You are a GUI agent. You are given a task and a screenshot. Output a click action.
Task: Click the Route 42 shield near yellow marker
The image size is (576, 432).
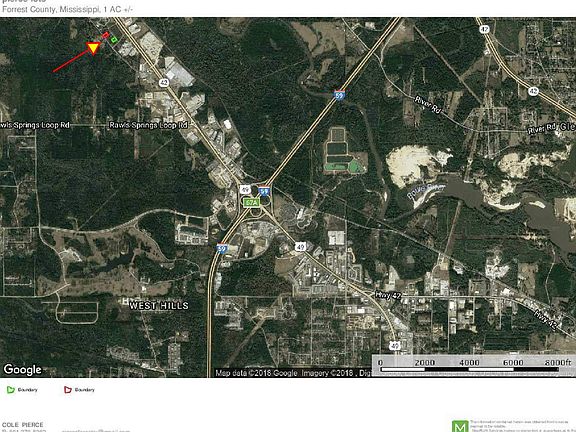[x=164, y=83]
